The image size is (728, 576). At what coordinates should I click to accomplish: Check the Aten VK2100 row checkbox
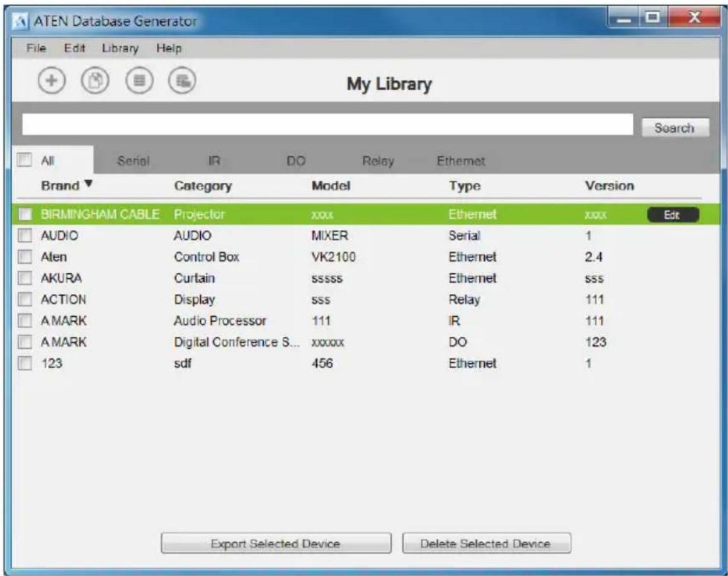coord(25,257)
